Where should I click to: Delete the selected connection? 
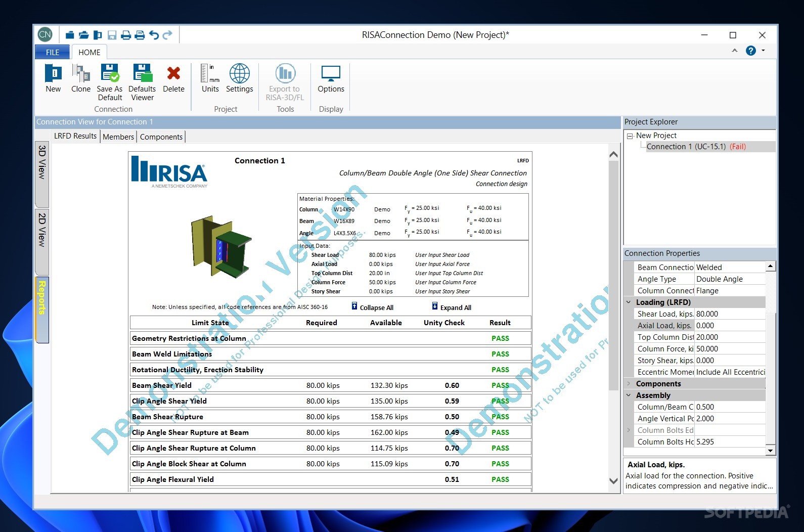pyautogui.click(x=173, y=79)
